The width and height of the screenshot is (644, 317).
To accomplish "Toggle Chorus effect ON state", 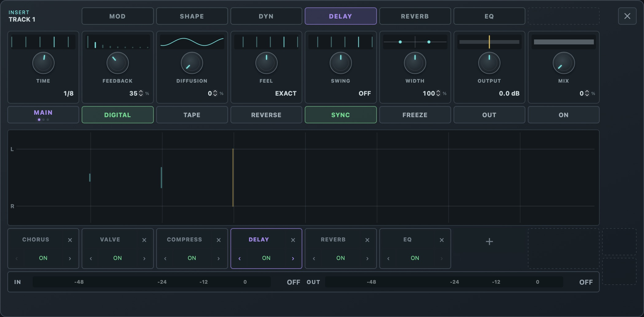I will click(x=43, y=258).
